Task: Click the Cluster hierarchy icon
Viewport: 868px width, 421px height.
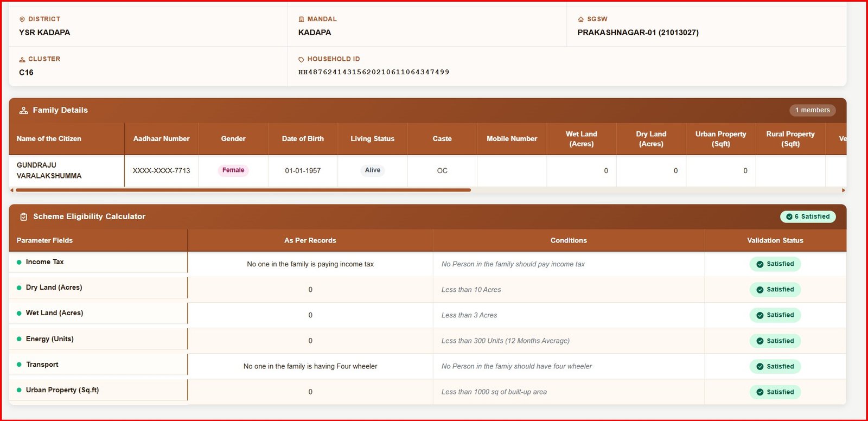Action: 22,59
